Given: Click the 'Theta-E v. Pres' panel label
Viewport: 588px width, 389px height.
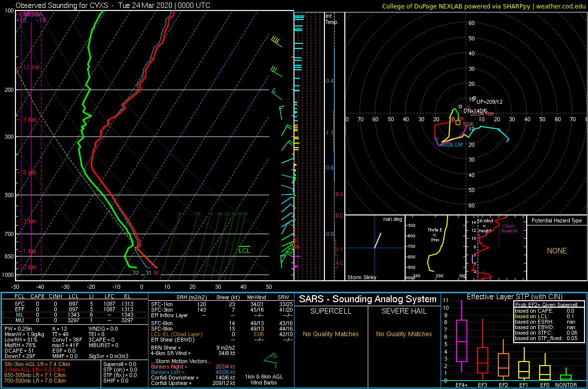Looking at the screenshot, I should [x=435, y=235].
